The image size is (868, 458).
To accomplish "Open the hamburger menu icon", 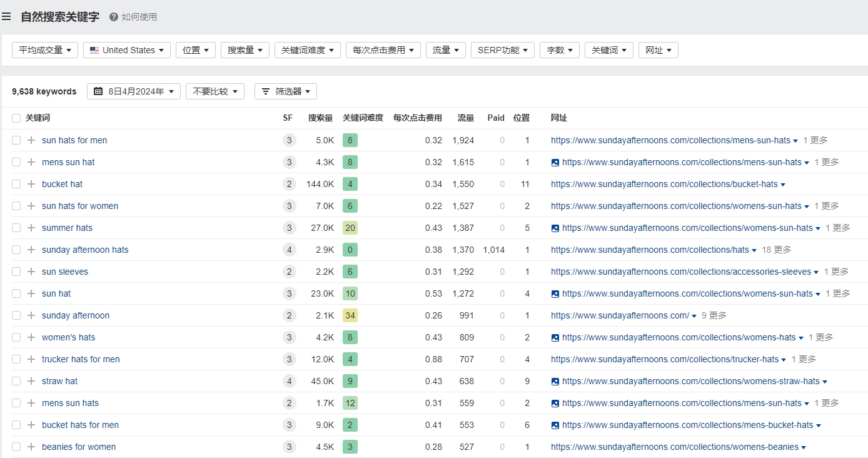I will pyautogui.click(x=6, y=17).
